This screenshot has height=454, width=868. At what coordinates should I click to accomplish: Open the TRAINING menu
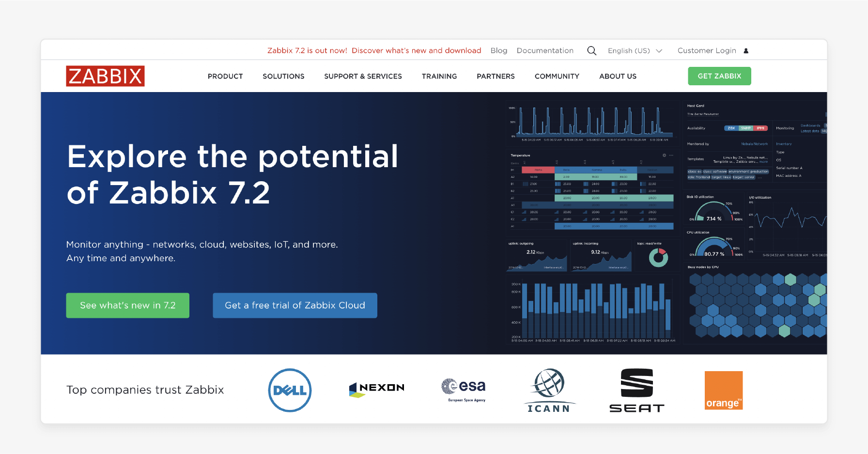click(439, 76)
